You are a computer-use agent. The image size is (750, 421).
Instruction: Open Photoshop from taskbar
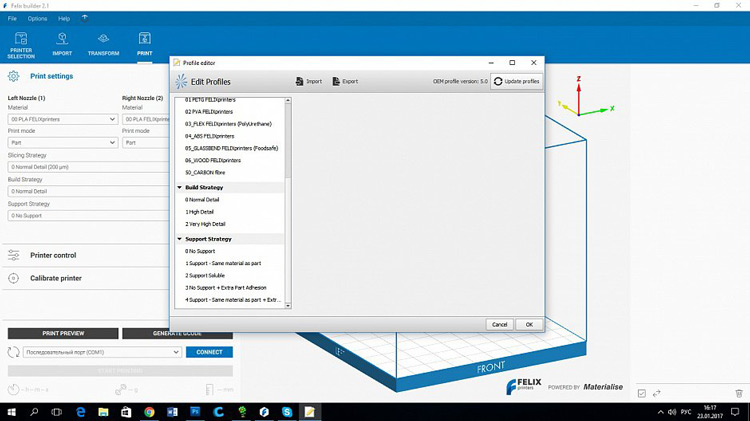[195, 412]
